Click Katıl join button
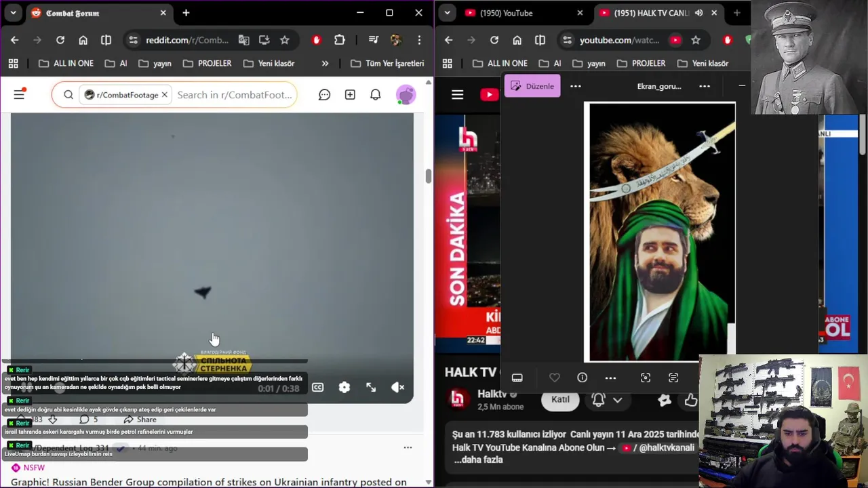The width and height of the screenshot is (868, 488). click(560, 399)
